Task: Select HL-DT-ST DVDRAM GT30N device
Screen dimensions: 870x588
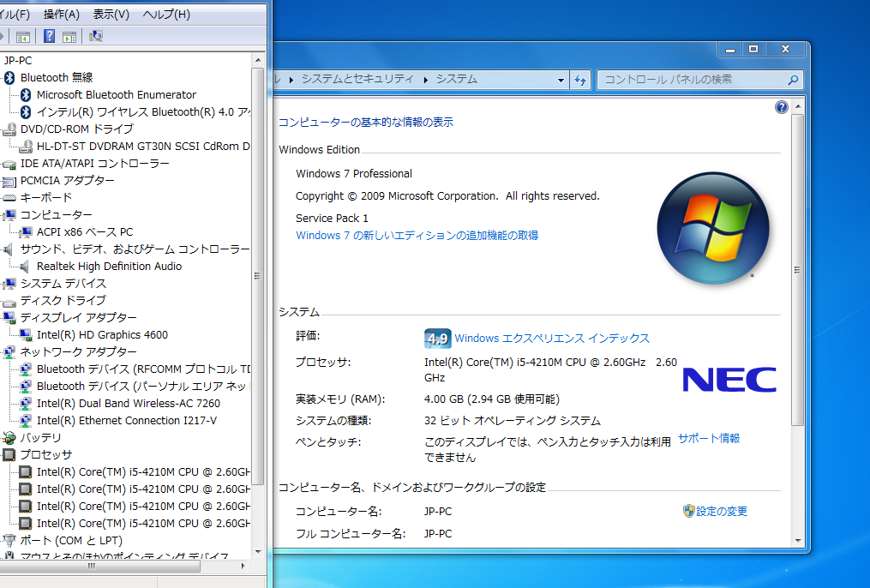Action: click(x=143, y=147)
